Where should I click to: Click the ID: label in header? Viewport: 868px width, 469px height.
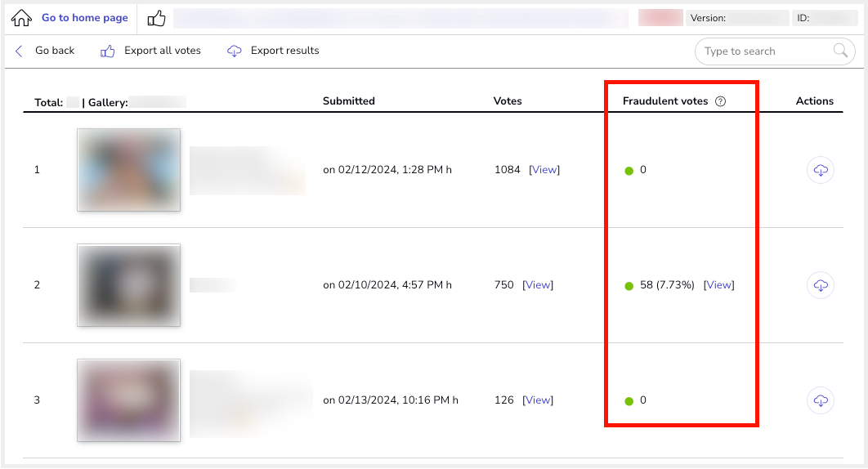click(x=803, y=18)
